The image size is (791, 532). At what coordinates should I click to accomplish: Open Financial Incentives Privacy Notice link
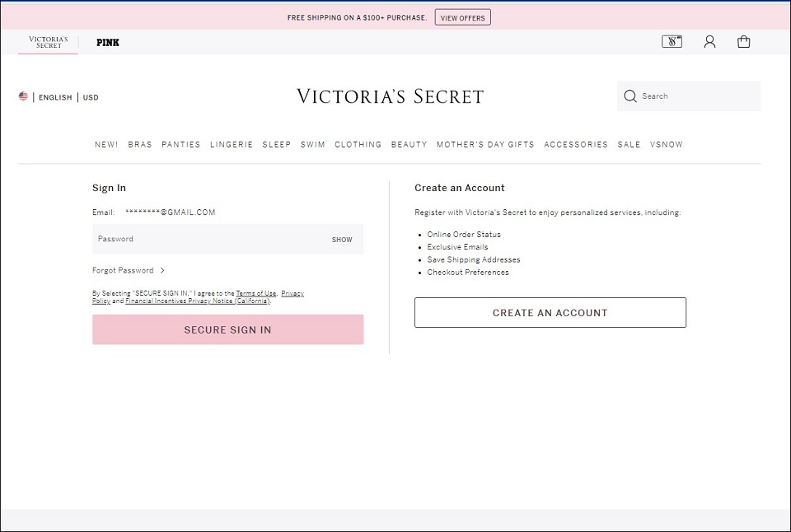click(x=197, y=301)
